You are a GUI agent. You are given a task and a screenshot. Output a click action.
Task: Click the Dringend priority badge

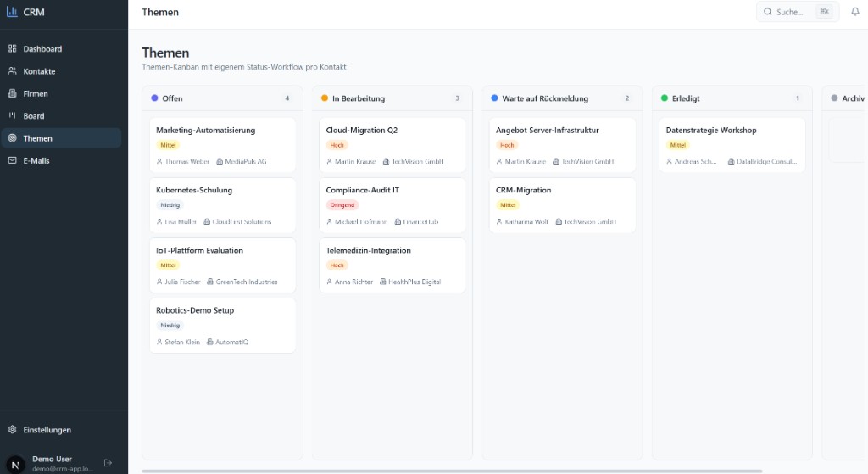(342, 205)
